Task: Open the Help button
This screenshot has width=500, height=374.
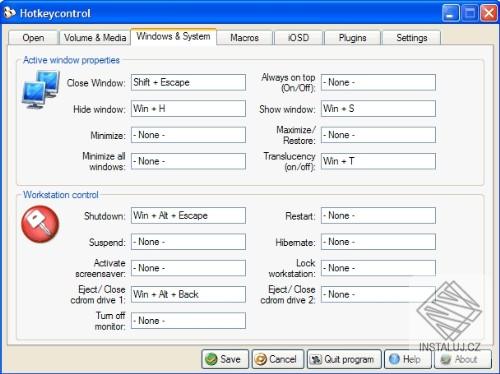Action: coord(408,359)
